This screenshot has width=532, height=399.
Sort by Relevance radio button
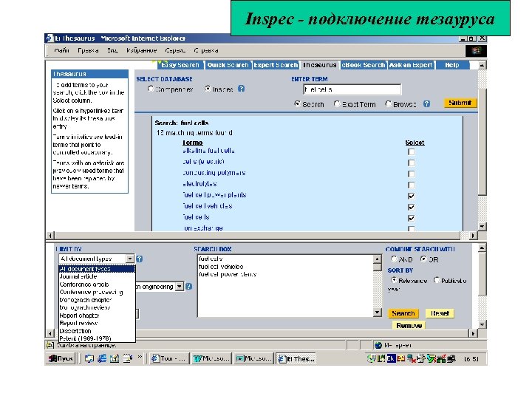pos(394,280)
